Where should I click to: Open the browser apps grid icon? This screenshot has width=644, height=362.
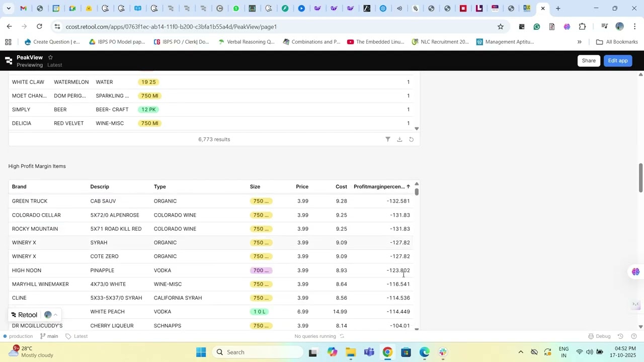point(8,42)
